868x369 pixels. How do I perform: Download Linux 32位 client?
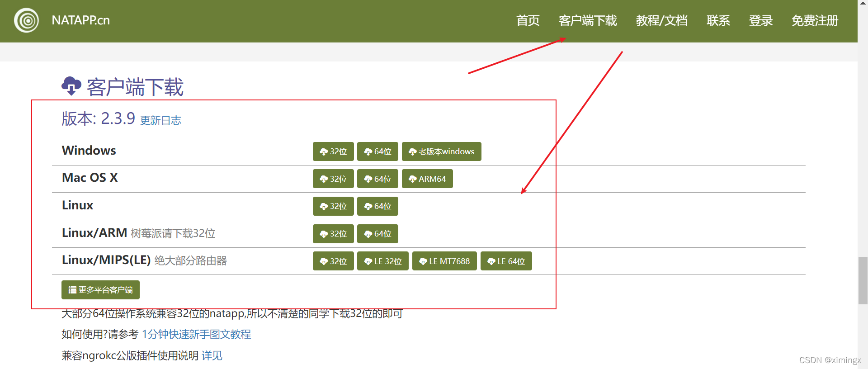333,206
